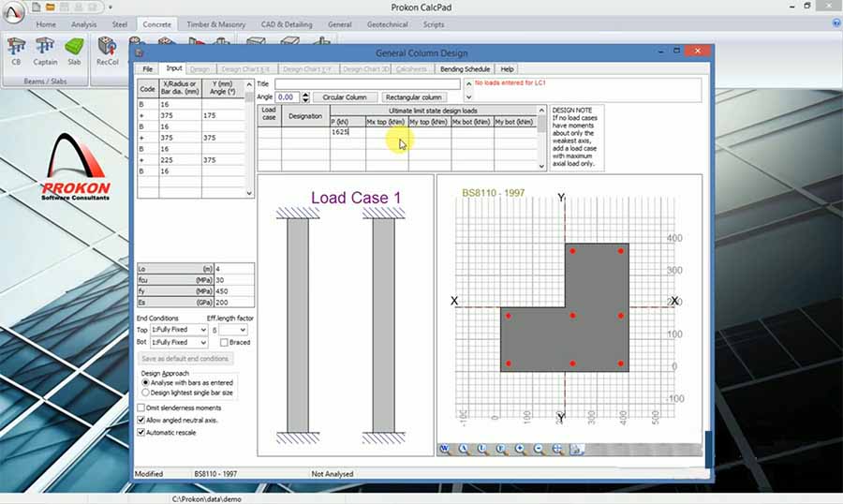This screenshot has width=843, height=504.
Task: Increase the Angle value with the up spinner arrow
Action: pyautogui.click(x=305, y=94)
